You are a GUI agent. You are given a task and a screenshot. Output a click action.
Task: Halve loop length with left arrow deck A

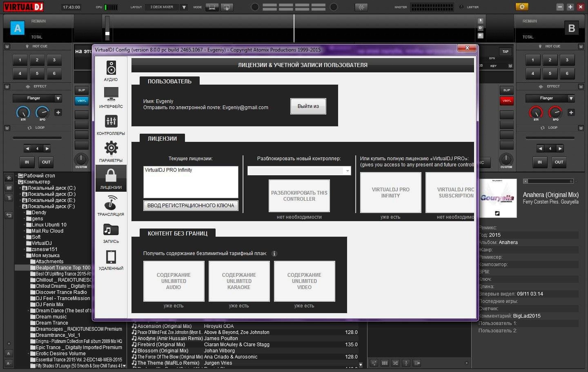(x=27, y=148)
